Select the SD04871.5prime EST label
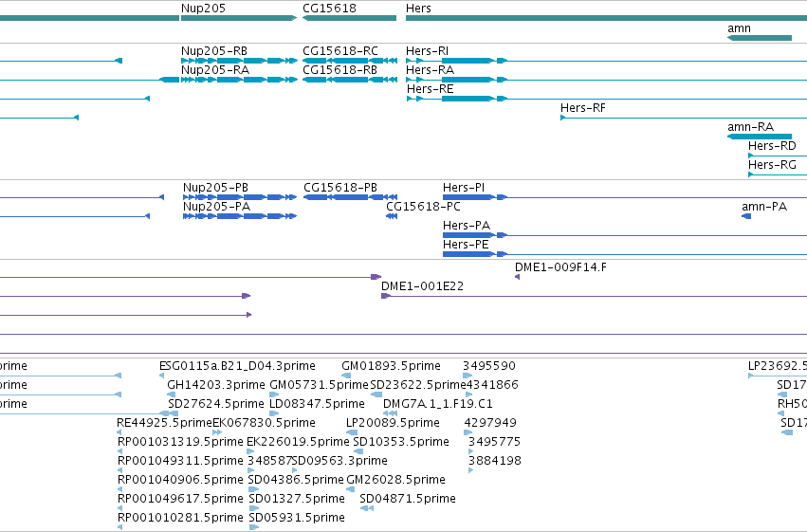 (x=408, y=500)
